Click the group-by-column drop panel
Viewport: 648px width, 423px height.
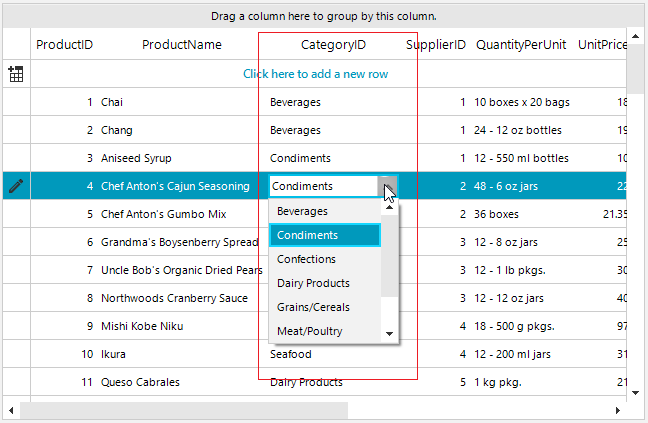coord(324,16)
